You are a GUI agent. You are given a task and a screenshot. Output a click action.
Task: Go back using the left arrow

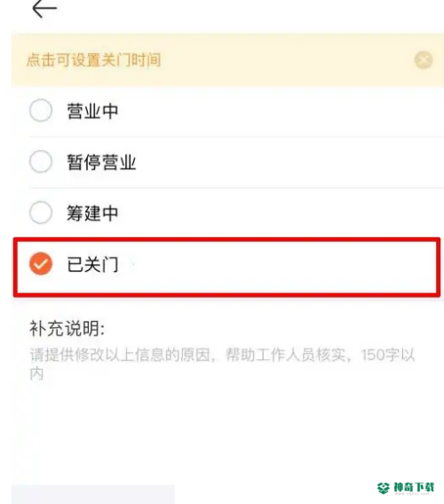click(x=44, y=8)
